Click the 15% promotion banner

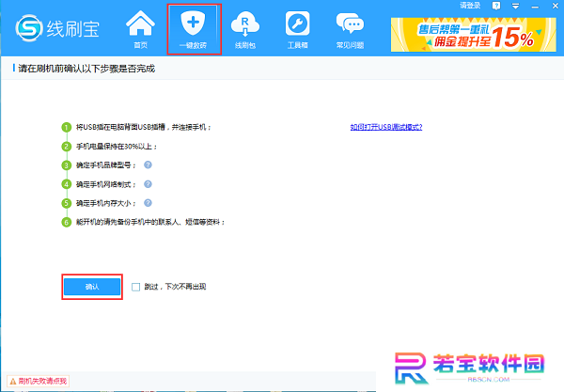click(474, 35)
